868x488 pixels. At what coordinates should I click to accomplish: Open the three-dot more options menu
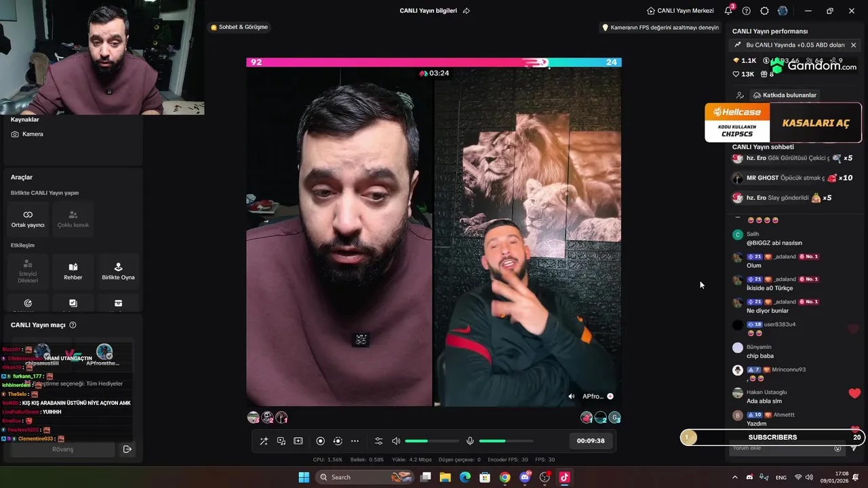click(355, 441)
